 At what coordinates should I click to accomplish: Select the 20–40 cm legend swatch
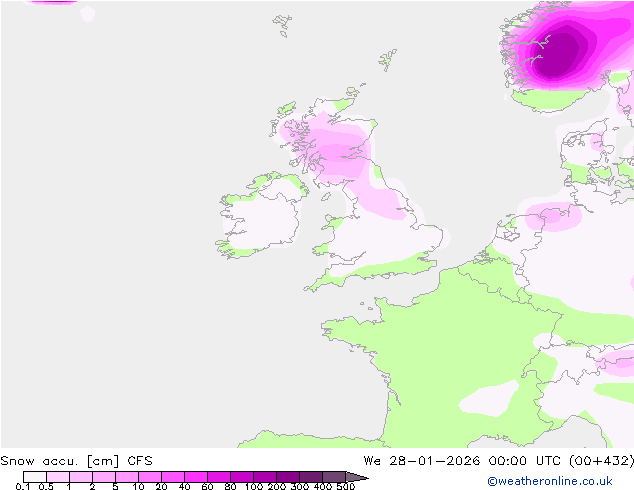tap(173, 477)
